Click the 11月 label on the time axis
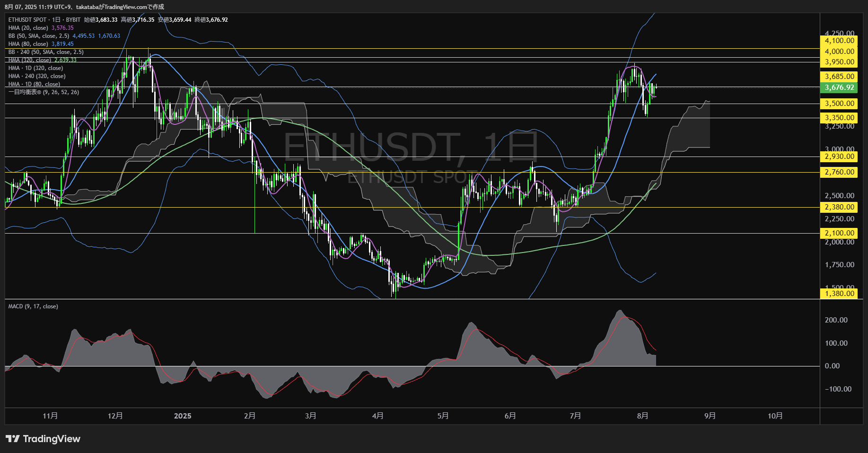The image size is (868, 453). [x=50, y=416]
